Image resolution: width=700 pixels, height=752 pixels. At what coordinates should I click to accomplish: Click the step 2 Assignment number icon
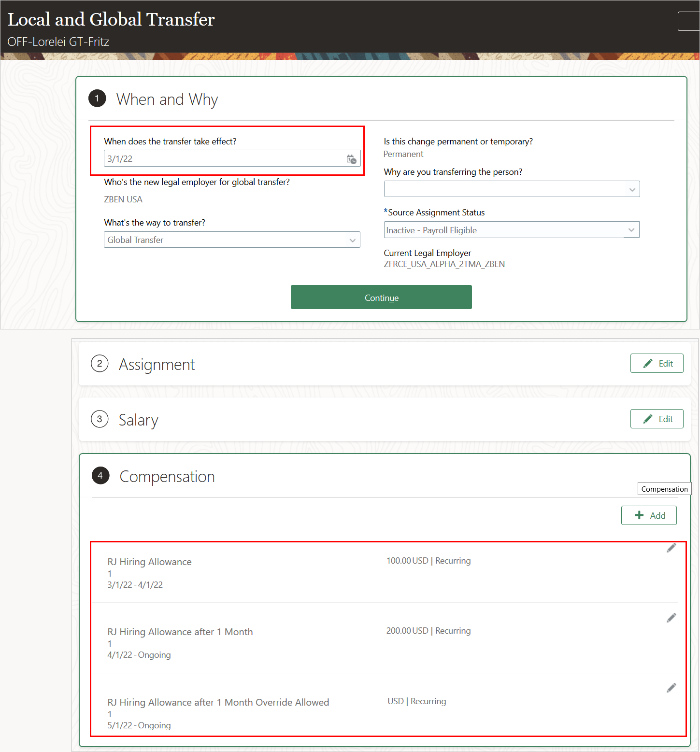(100, 364)
